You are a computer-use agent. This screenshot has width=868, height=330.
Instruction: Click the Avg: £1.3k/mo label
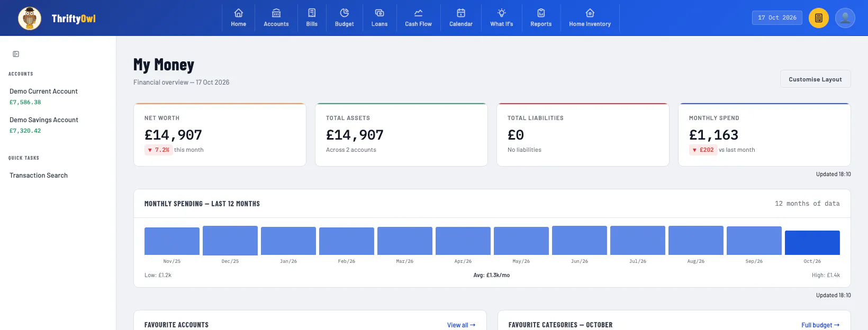[492, 275]
